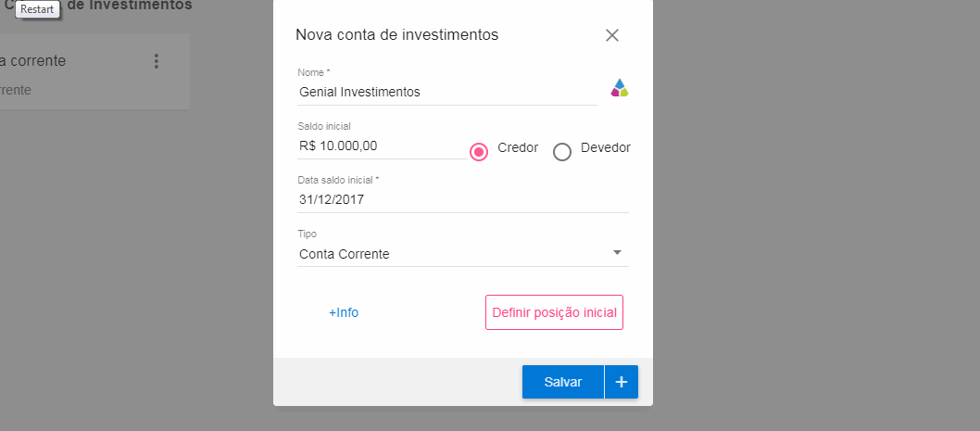Select the Devedor radio button
The image size is (980, 431).
(562, 152)
